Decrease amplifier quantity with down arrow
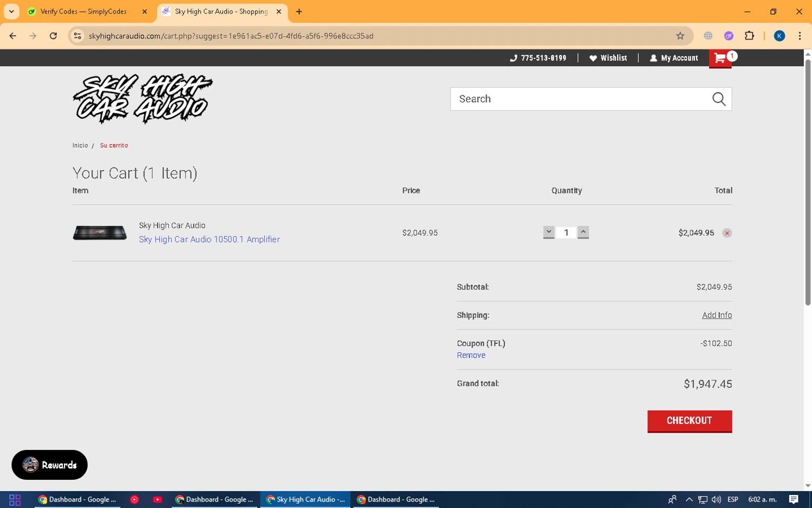812x508 pixels. point(548,232)
